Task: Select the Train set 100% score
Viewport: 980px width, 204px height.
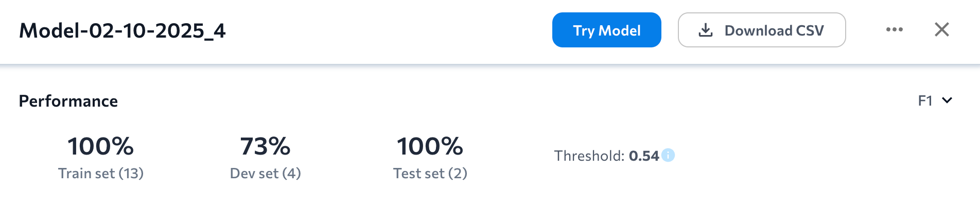Action: pyautogui.click(x=101, y=146)
